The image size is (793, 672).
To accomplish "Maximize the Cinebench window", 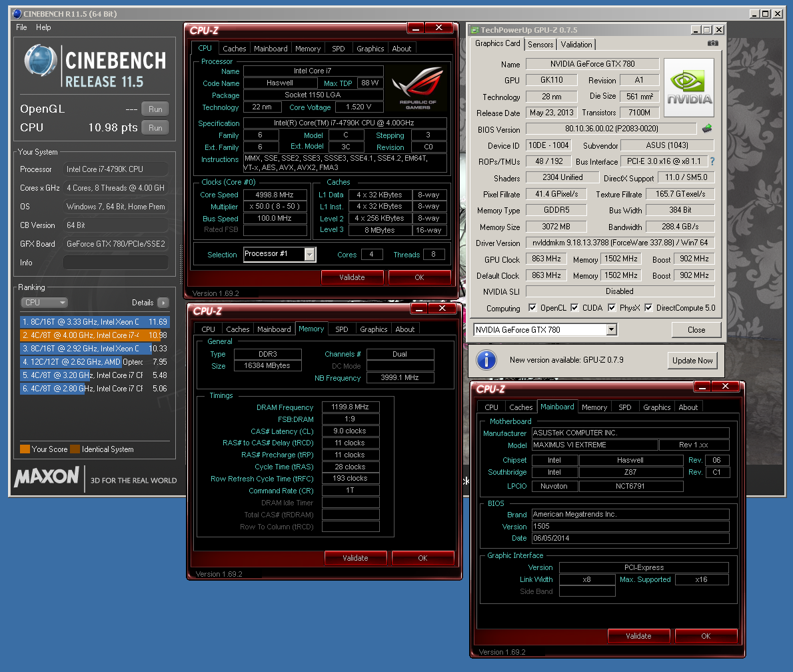I will (x=766, y=13).
